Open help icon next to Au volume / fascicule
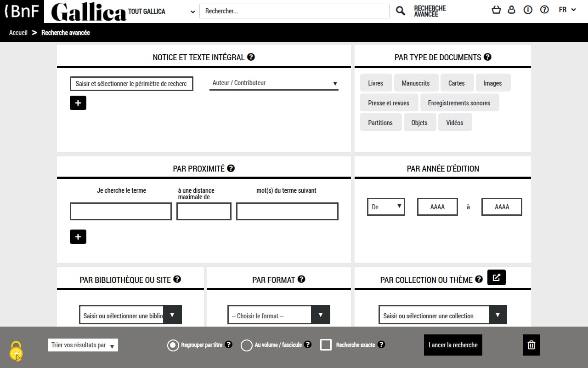Image resolution: width=588 pixels, height=368 pixels. coord(308,344)
